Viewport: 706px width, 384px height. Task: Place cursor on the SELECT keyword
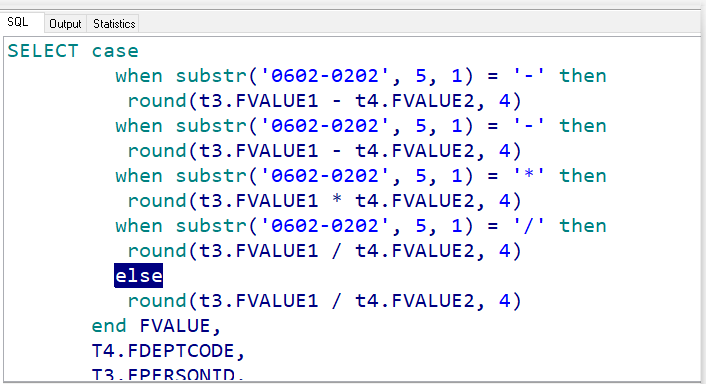coord(43,51)
